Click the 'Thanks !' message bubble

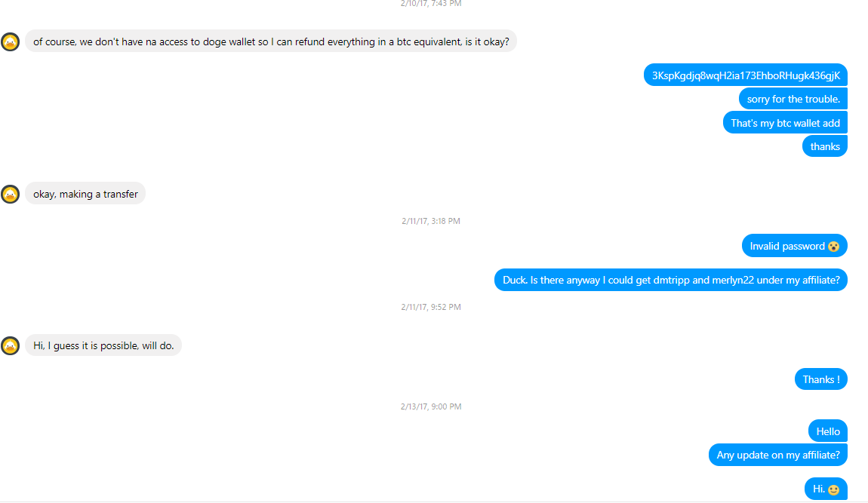pyautogui.click(x=821, y=379)
